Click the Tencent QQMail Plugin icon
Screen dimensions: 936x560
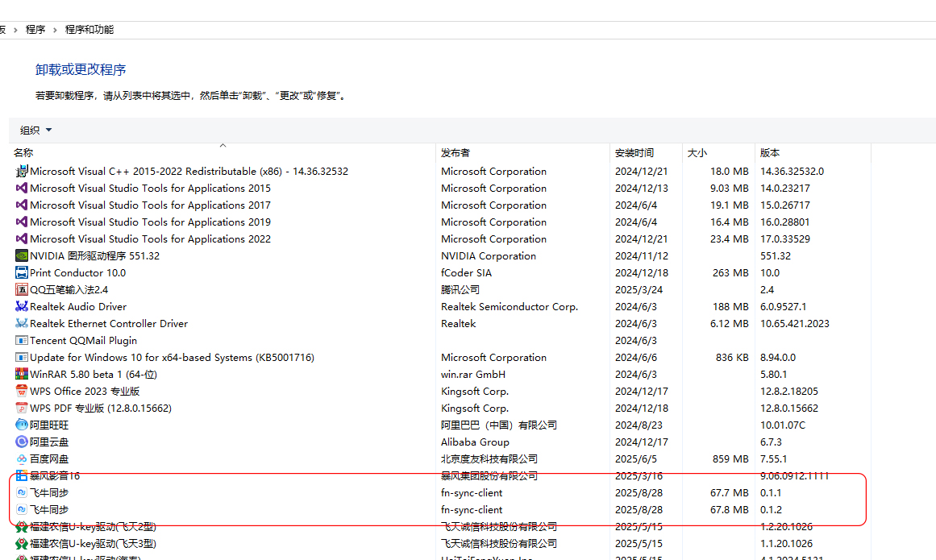pos(22,341)
